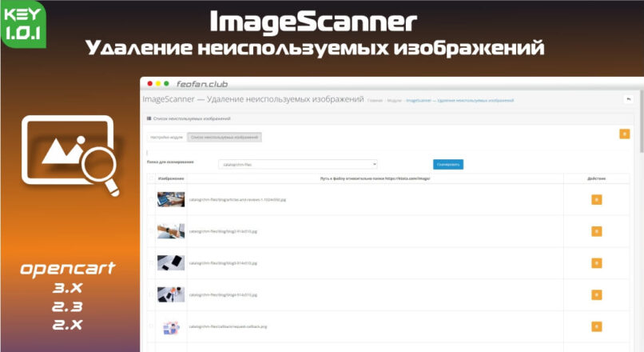Click the ImageScanner breadcrumb link
This screenshot has height=352, width=644.
[460, 100]
